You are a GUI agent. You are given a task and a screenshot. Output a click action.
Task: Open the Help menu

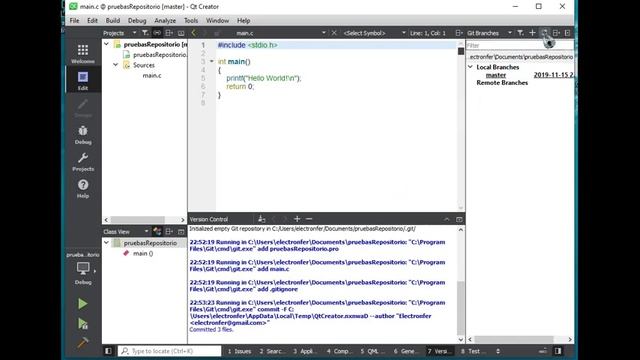pyautogui.click(x=243, y=20)
